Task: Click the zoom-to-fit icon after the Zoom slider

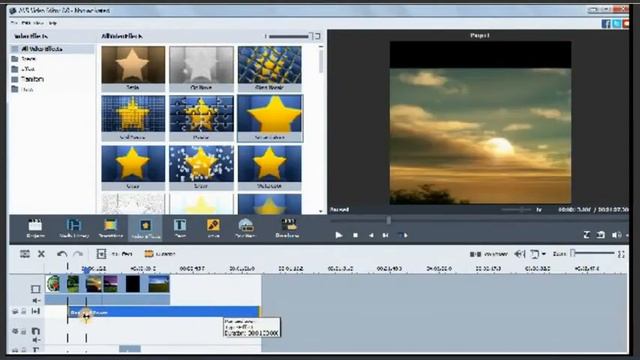Action: pyautogui.click(x=621, y=254)
